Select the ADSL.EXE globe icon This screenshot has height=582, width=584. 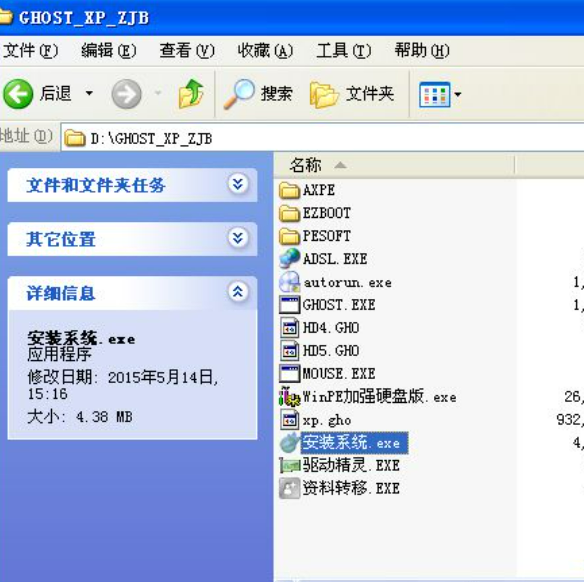[289, 258]
